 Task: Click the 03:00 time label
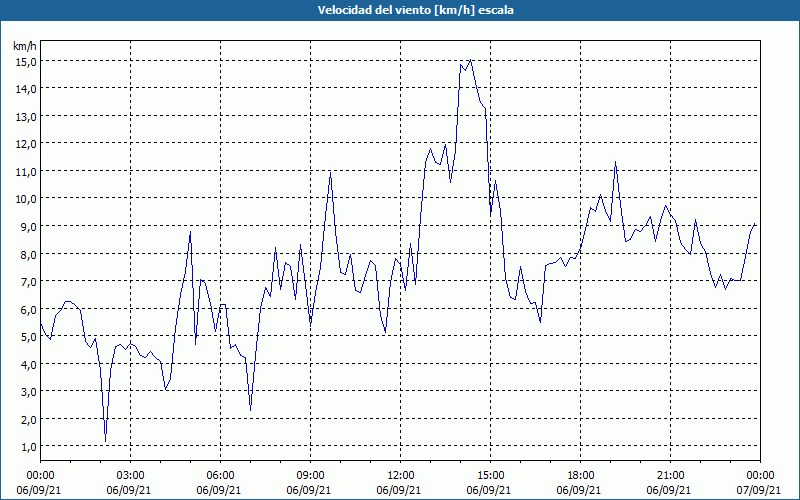tap(131, 476)
